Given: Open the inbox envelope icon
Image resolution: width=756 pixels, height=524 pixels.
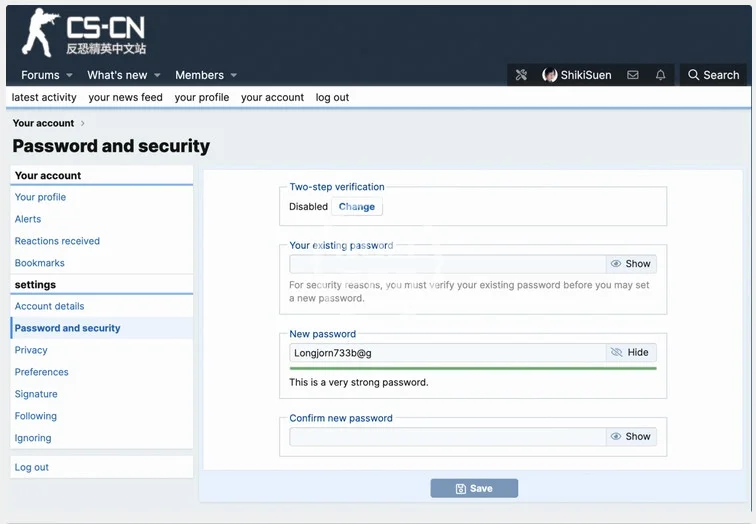Looking at the screenshot, I should 633,75.
